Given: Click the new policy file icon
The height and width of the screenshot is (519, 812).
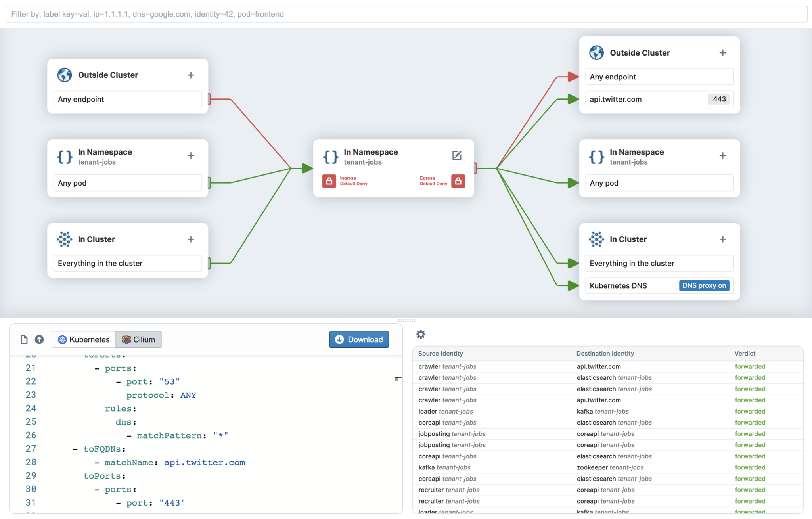Looking at the screenshot, I should [x=24, y=339].
